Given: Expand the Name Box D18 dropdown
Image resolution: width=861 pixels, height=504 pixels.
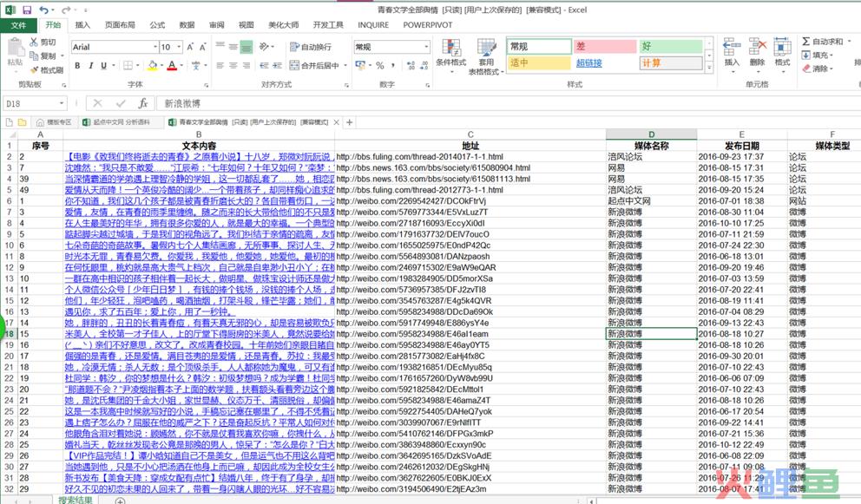Looking at the screenshot, I should (x=62, y=103).
